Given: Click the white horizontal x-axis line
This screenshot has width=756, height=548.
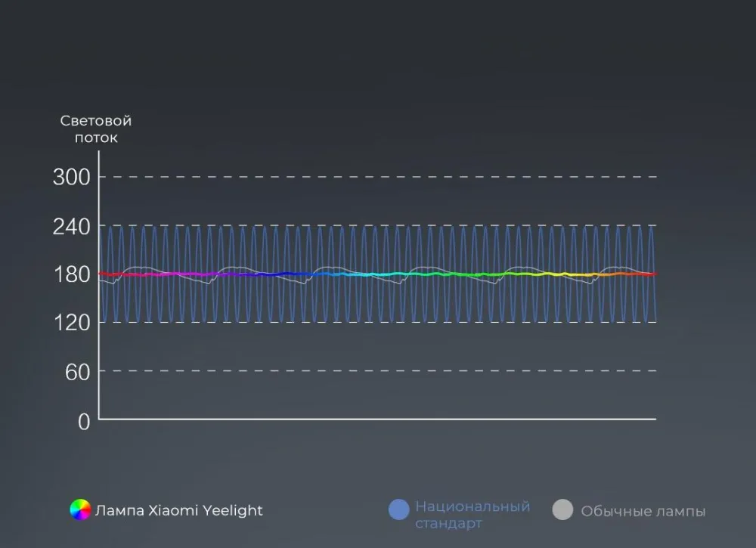Looking at the screenshot, I should tap(377, 419).
